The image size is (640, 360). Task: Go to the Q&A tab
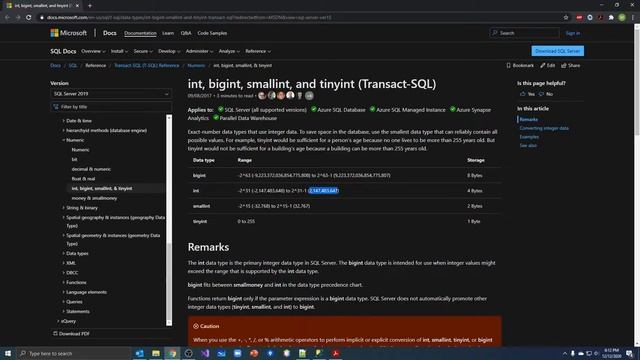tap(186, 33)
